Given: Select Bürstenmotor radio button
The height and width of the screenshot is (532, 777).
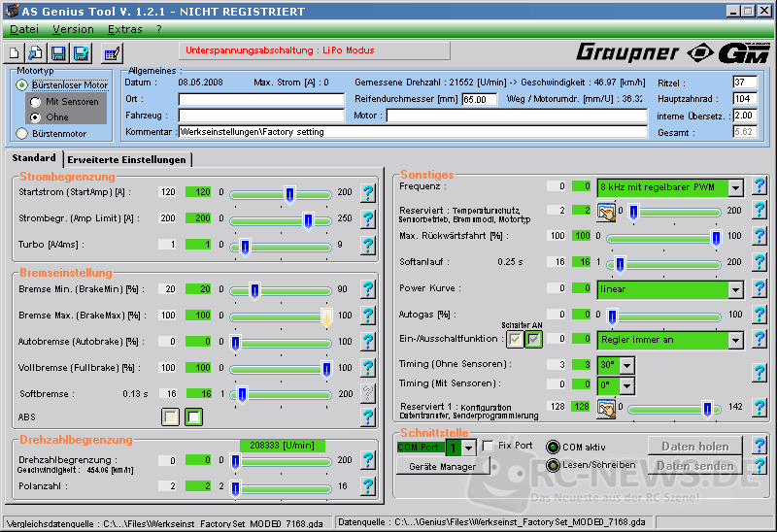Looking at the screenshot, I should tap(21, 133).
